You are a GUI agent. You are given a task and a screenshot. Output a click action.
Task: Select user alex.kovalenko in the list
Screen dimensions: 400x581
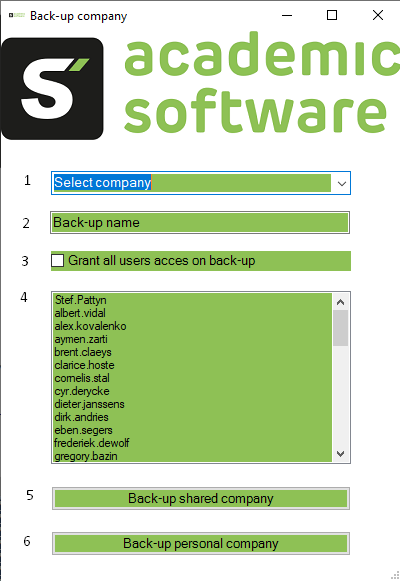[90, 326]
